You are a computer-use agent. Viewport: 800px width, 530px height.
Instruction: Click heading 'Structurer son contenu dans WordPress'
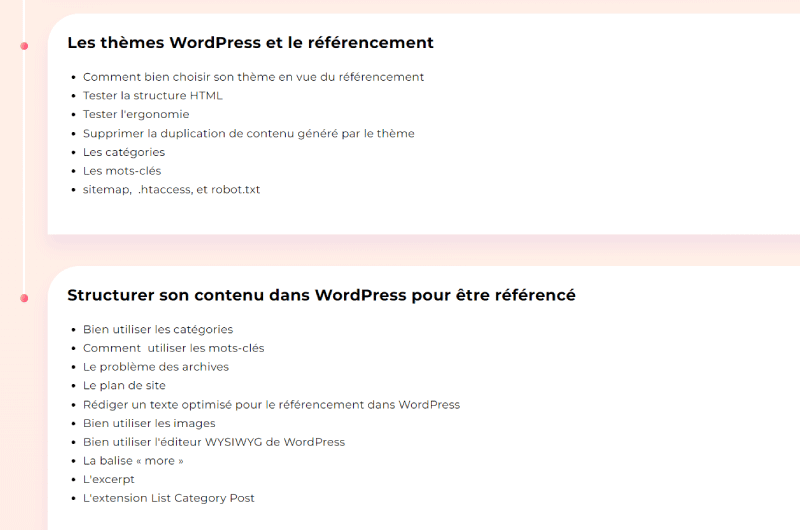(x=321, y=295)
